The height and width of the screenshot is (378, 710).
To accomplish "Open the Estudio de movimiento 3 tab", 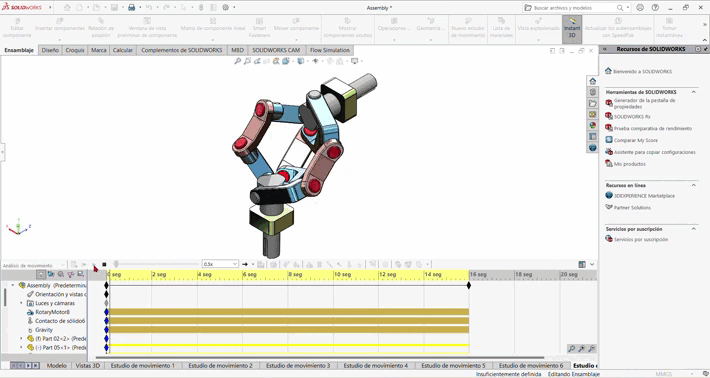I will [297, 365].
